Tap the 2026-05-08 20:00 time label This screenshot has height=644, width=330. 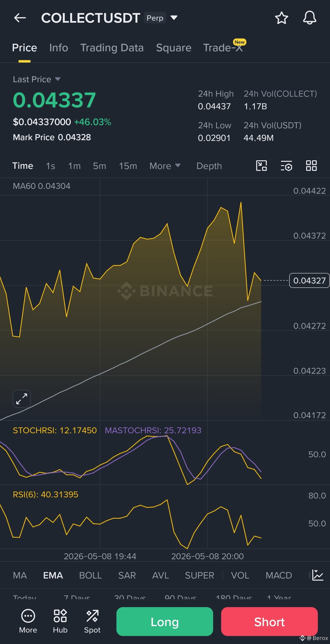click(207, 556)
